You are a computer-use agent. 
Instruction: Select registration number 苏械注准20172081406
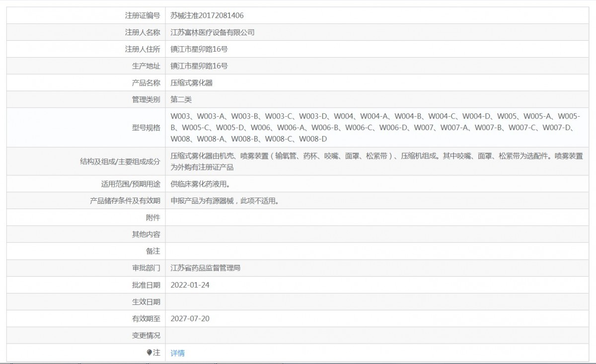207,15
